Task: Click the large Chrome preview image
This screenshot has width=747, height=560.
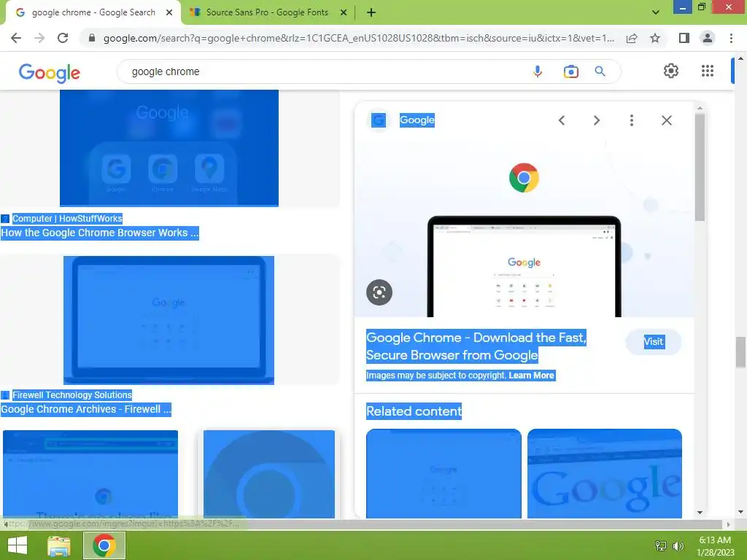Action: (524, 228)
